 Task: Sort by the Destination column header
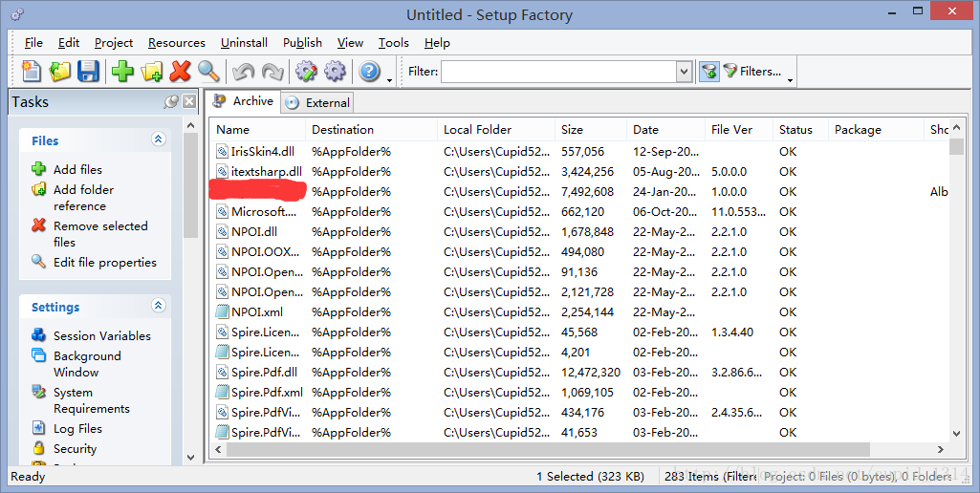tap(371, 129)
